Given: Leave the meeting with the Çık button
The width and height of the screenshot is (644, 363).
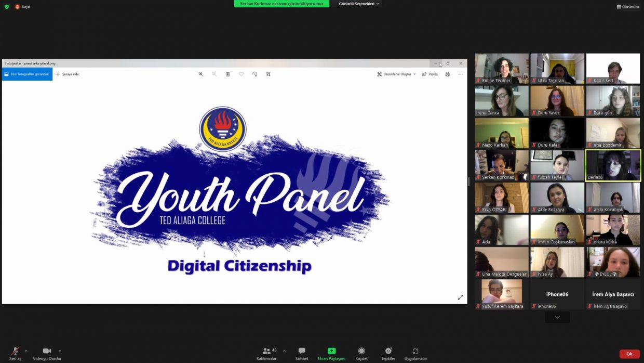Looking at the screenshot, I should pos(629,354).
